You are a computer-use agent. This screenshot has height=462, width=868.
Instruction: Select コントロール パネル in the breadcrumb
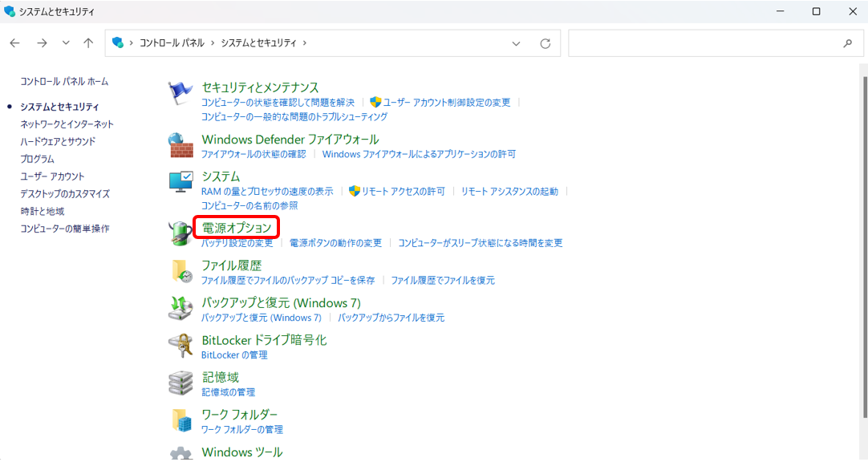pyautogui.click(x=172, y=43)
